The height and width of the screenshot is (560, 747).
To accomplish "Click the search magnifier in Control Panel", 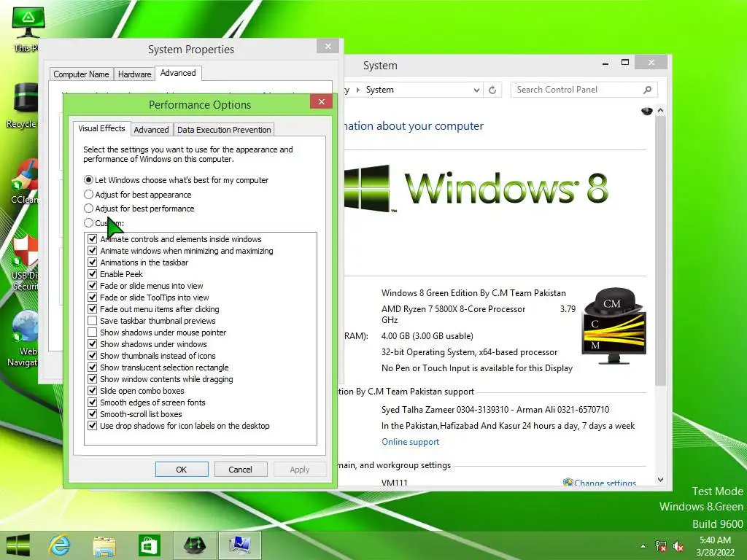I will 647,90.
